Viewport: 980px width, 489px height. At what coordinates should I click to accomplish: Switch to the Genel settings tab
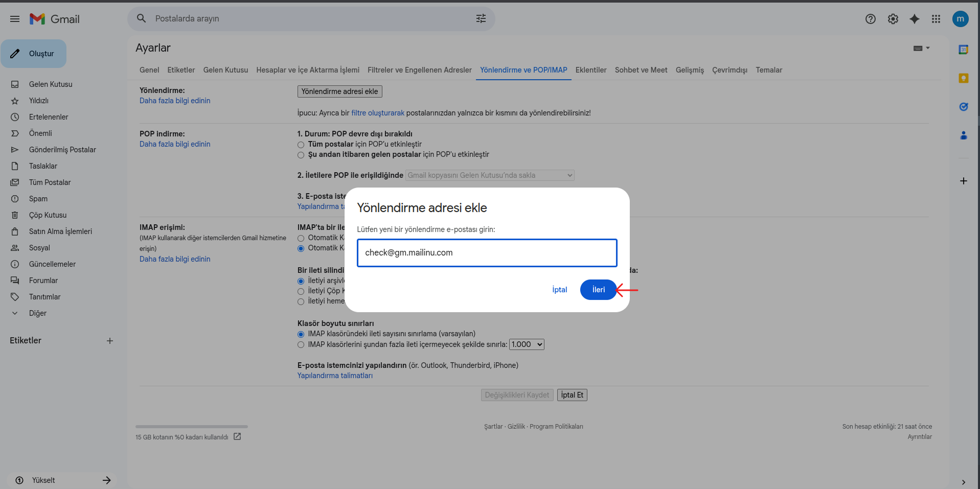149,70
